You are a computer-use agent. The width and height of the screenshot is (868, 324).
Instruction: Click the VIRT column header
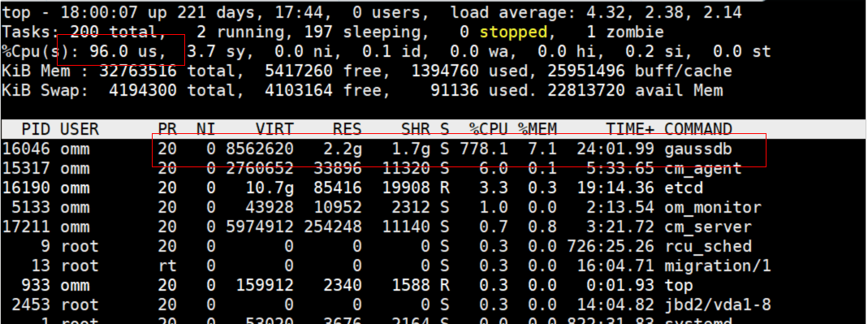coord(274,130)
